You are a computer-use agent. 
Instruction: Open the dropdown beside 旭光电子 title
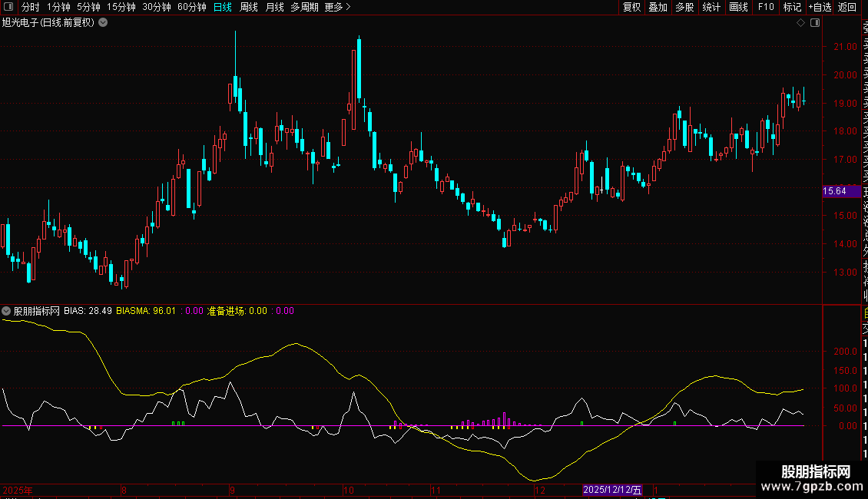[x=103, y=23]
